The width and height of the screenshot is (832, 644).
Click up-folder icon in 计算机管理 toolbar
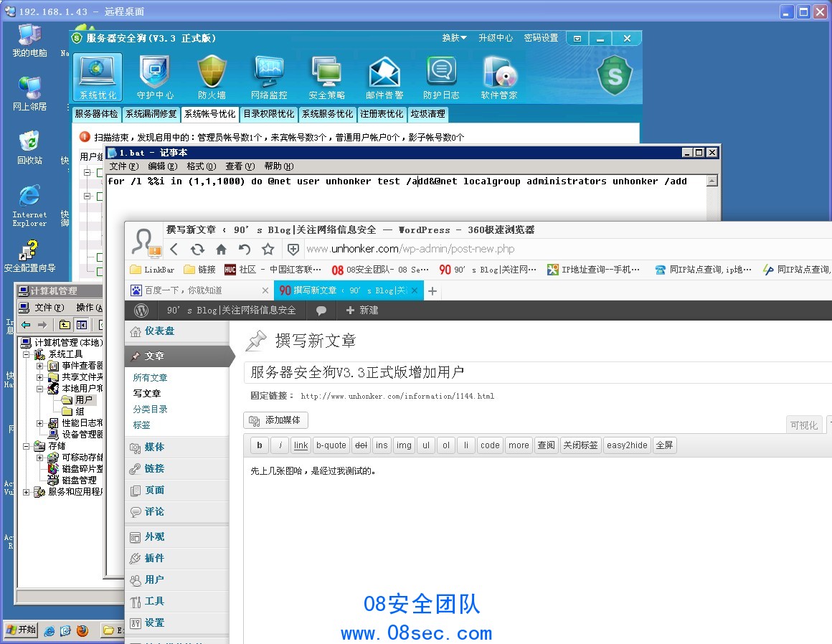click(x=65, y=325)
